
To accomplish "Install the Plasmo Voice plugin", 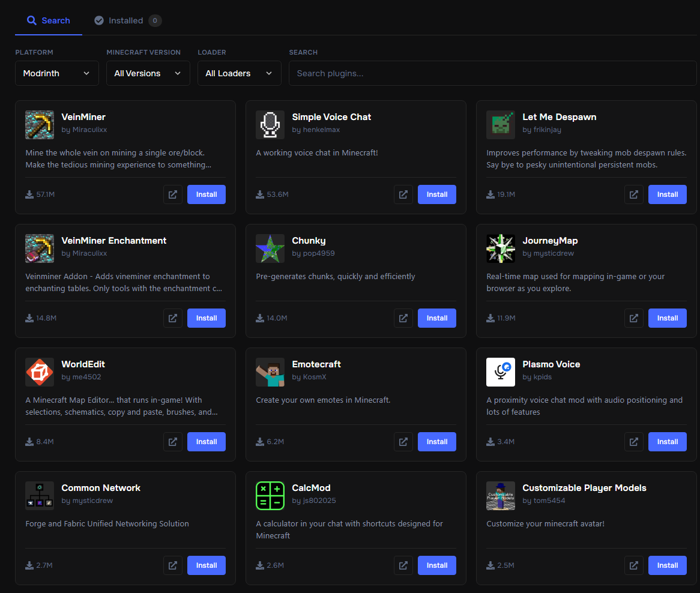I will (668, 442).
